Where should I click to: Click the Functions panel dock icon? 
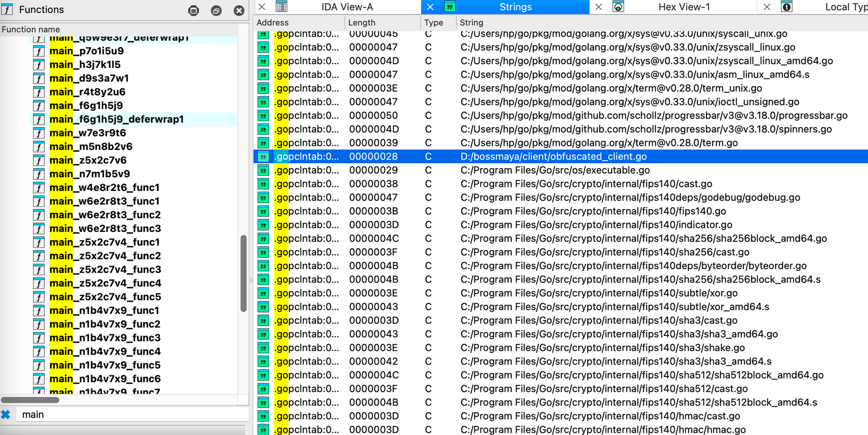click(194, 10)
